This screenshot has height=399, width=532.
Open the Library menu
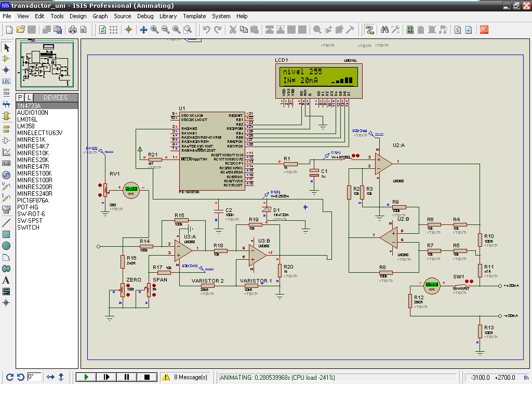[x=168, y=16]
